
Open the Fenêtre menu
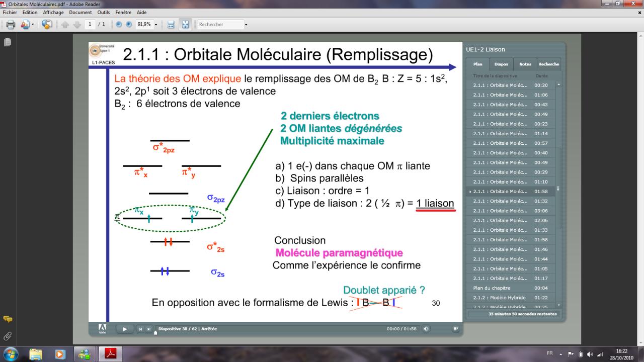point(124,12)
